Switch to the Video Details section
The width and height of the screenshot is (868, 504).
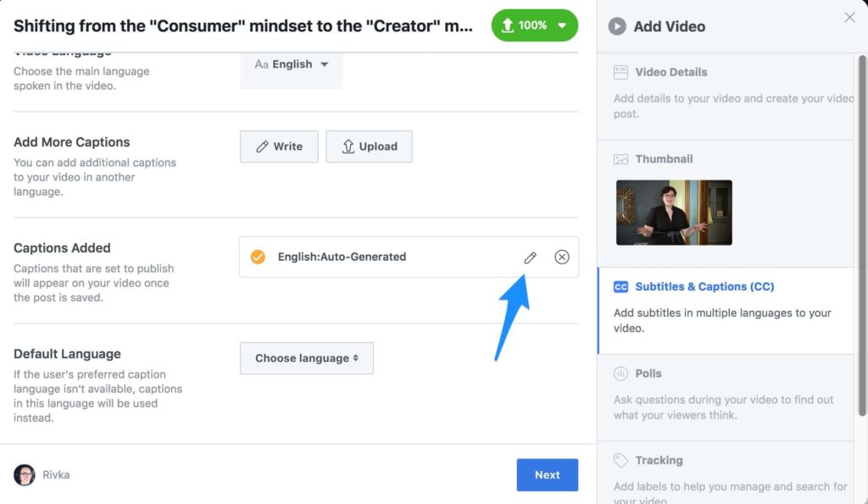[670, 73]
